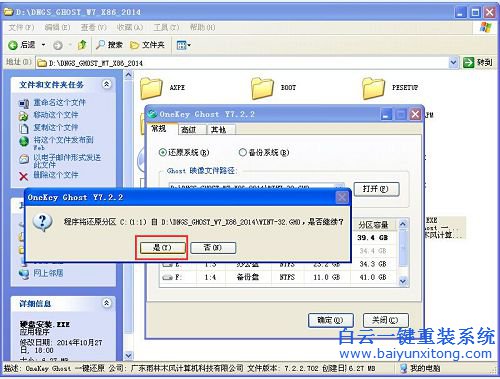This screenshot has height=379, width=500.
Task: Click 删除这个文件 task link
Action: [x=56, y=175]
